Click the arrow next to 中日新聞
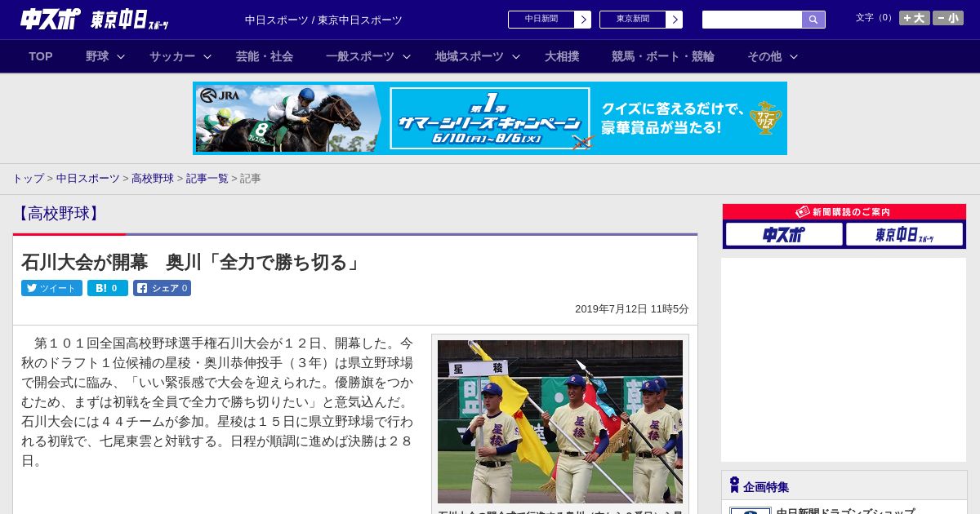The image size is (980, 514). coord(583,20)
